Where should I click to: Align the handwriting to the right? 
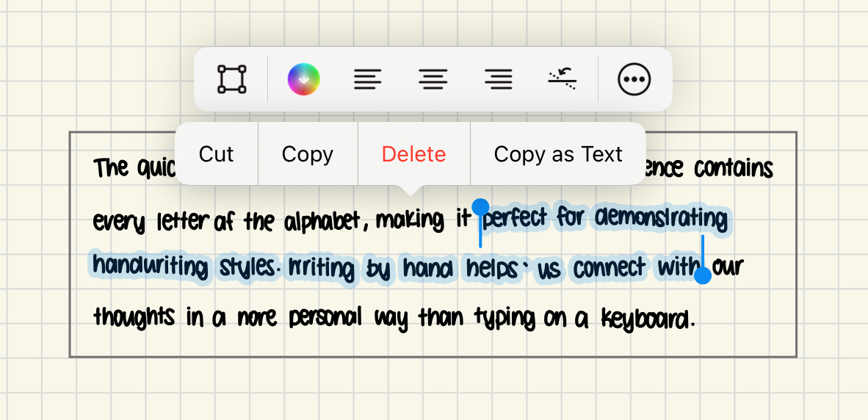(x=499, y=79)
